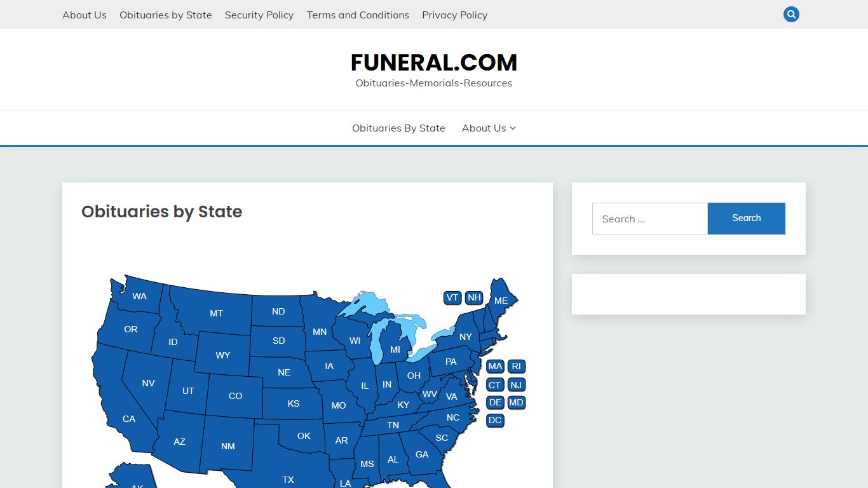Image resolution: width=868 pixels, height=488 pixels.
Task: Choose Oklahoma (OK) on the map
Action: tap(304, 436)
